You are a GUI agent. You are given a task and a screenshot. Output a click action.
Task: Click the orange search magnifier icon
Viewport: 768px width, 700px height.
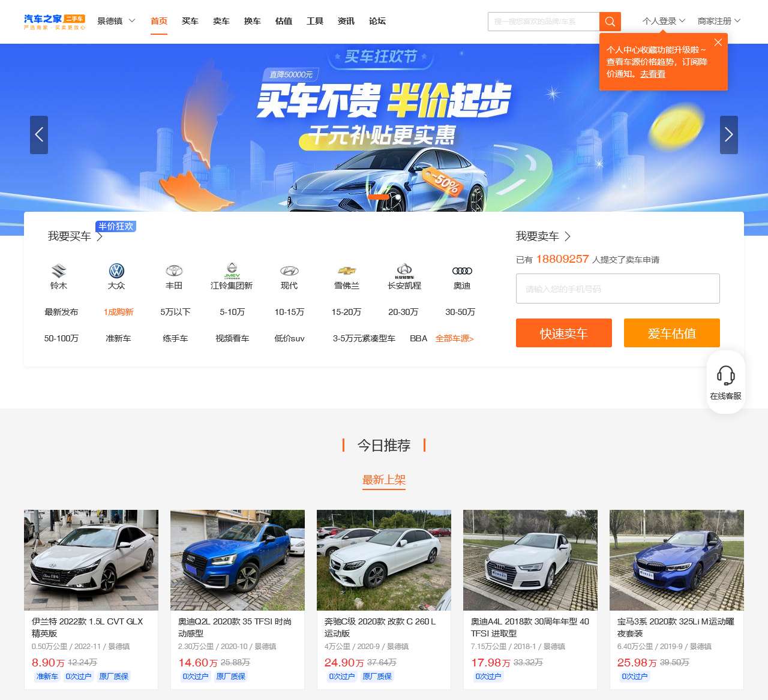pos(610,22)
